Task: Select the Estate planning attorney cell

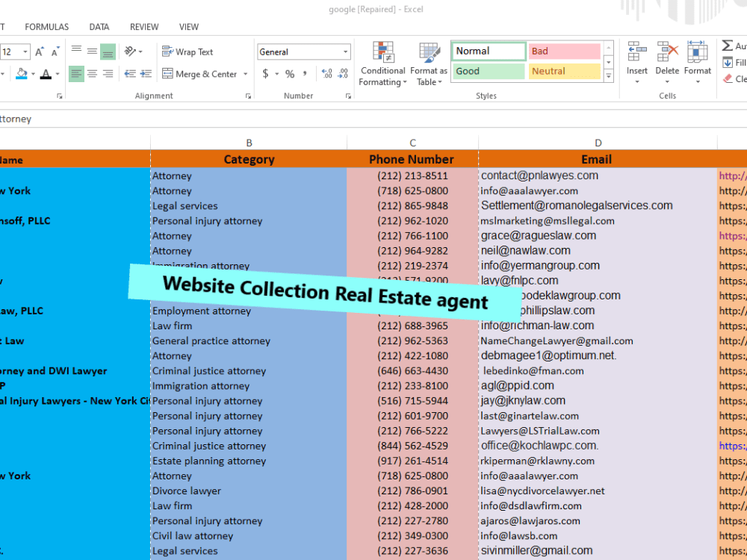Action: click(x=249, y=461)
